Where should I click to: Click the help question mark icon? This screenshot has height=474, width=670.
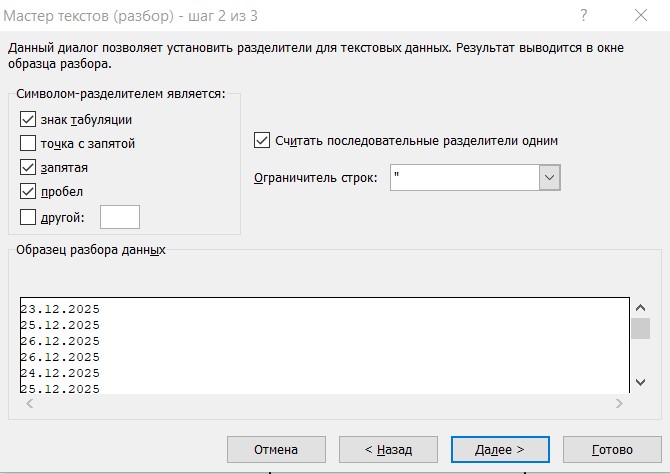583,15
